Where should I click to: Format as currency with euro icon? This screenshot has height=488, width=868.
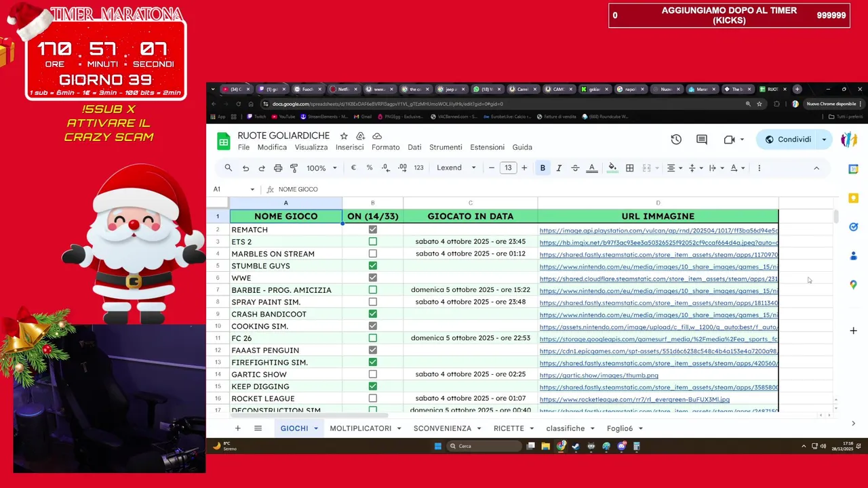click(x=353, y=168)
